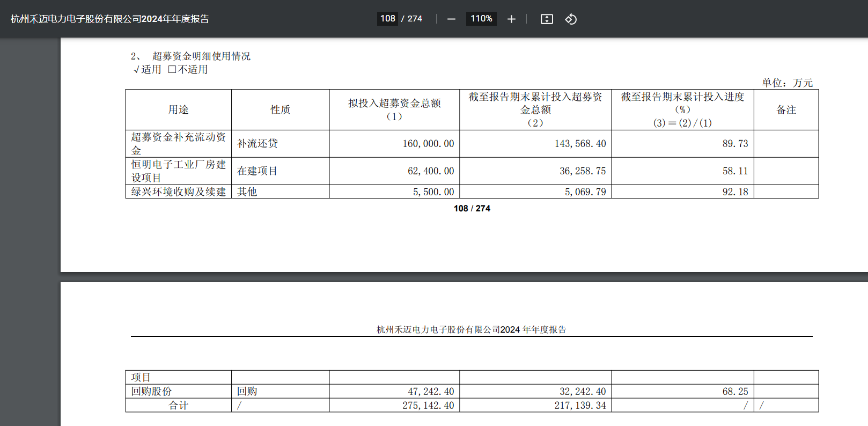Click the checked 适用 option
The width and height of the screenshot is (868, 426).
(x=147, y=70)
